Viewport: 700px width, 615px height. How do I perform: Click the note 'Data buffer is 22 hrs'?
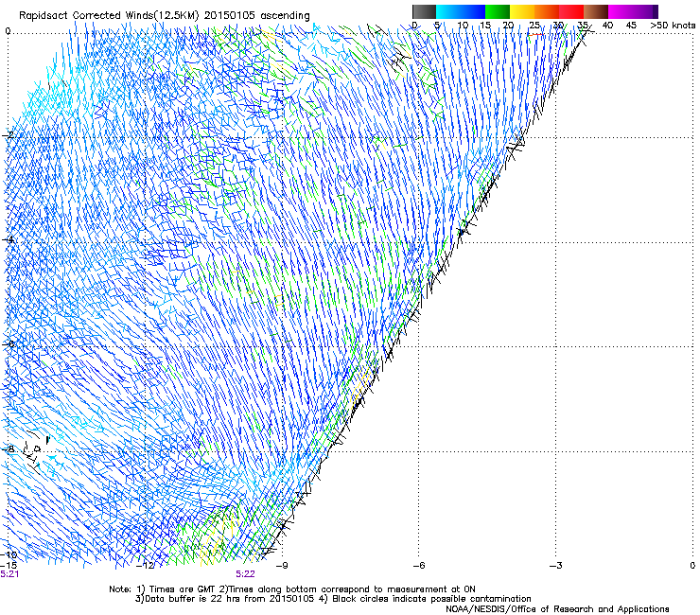[x=194, y=599]
